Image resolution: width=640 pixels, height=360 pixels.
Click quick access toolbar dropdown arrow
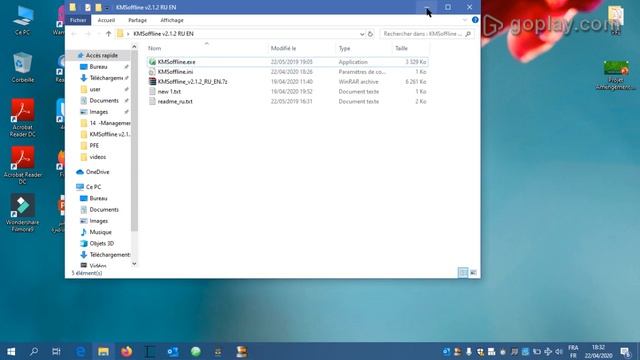pyautogui.click(x=107, y=8)
